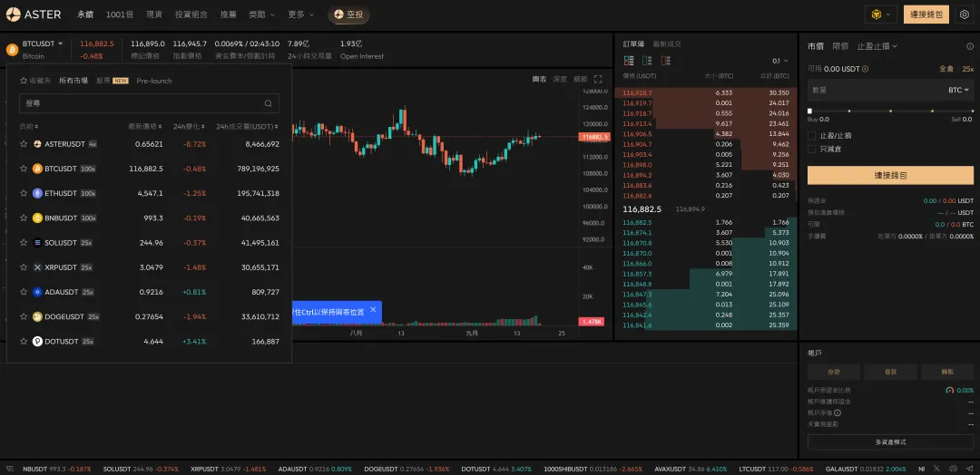Enable the 止盈/止損 checkbox
The height and width of the screenshot is (475, 980).
[x=811, y=135]
